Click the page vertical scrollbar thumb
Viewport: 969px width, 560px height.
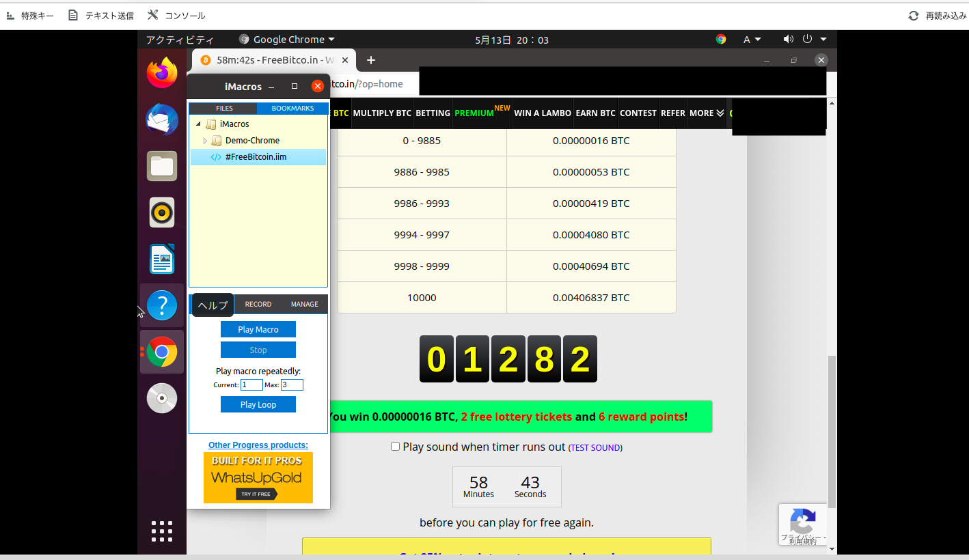pos(832,432)
